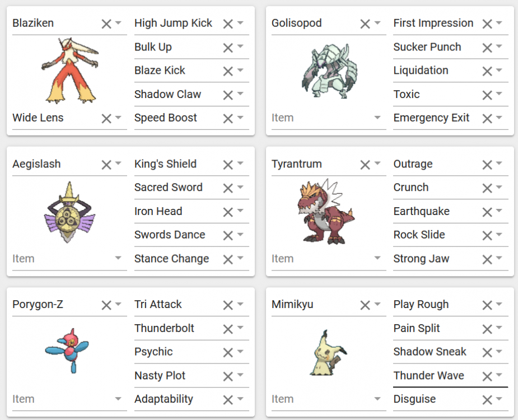The width and height of the screenshot is (518, 420).
Task: Clear the King's Shield move
Action: click(x=228, y=165)
